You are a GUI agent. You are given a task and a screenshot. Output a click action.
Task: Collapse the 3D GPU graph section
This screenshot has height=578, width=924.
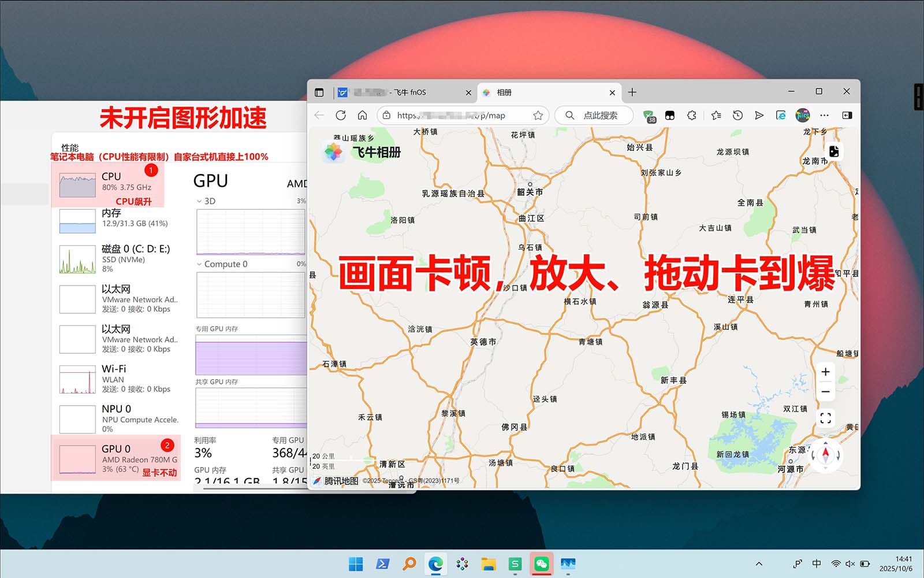199,202
